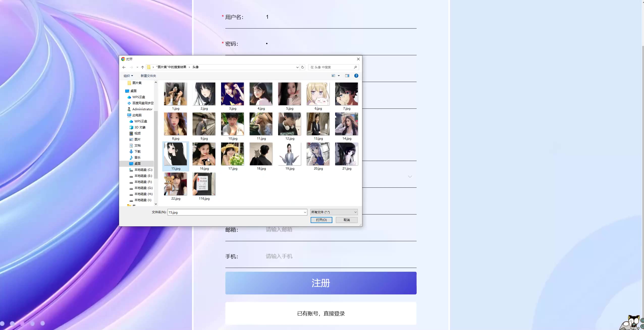Click the up-one-level arrow icon
Image resolution: width=644 pixels, height=330 pixels.
pyautogui.click(x=143, y=67)
